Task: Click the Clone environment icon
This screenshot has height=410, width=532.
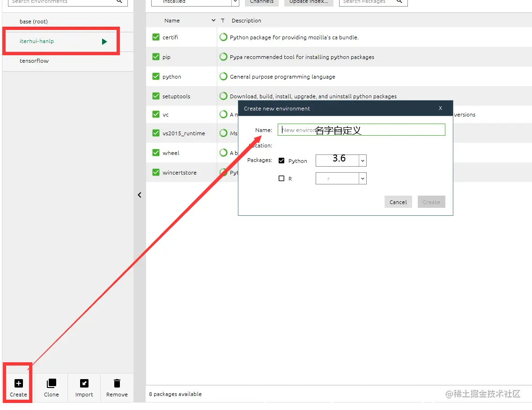Action: (x=51, y=383)
